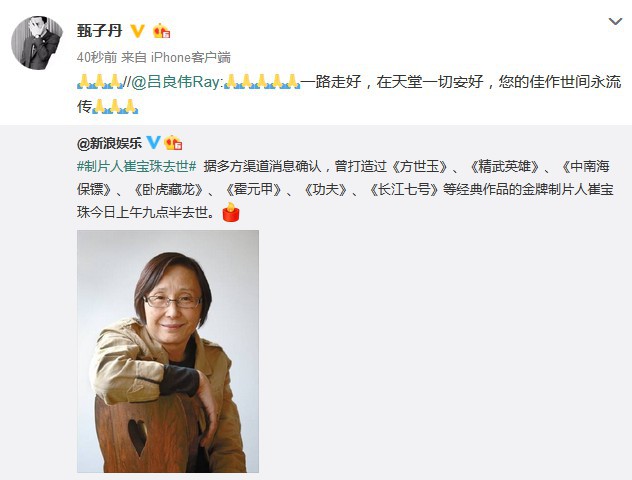Click the orange verified V badge beside 甄子丹

(137, 31)
